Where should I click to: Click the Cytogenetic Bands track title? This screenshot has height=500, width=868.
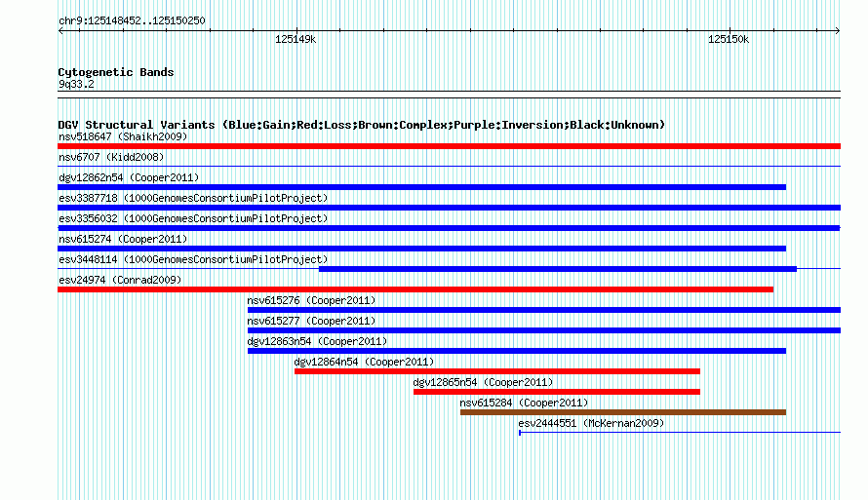[x=116, y=72]
